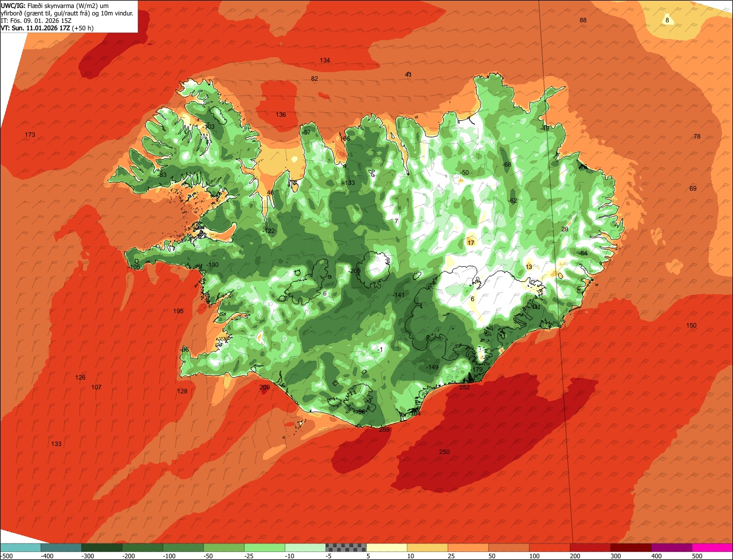Click the '107' value on the map
The image size is (733, 560).
pyautogui.click(x=96, y=387)
